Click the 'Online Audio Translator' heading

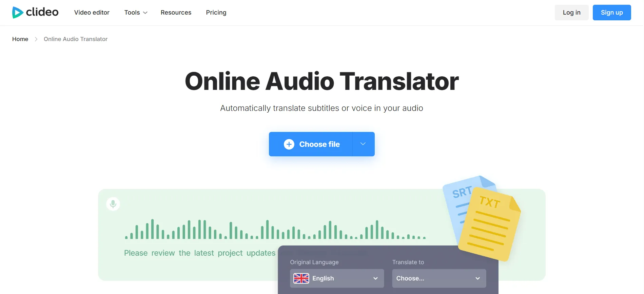point(322,81)
